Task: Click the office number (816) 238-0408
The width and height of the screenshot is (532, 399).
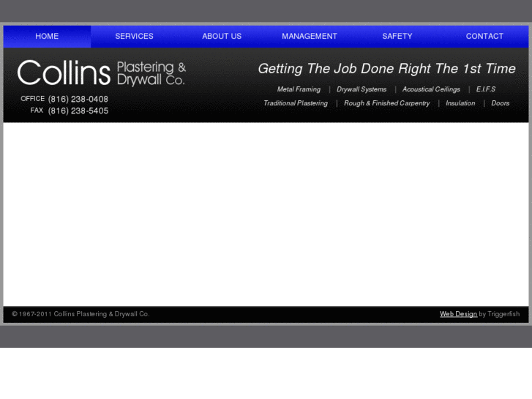Action: [x=78, y=99]
